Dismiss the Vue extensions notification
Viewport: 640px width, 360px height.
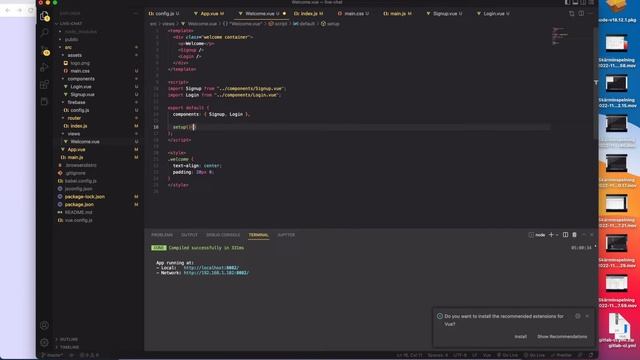587,316
